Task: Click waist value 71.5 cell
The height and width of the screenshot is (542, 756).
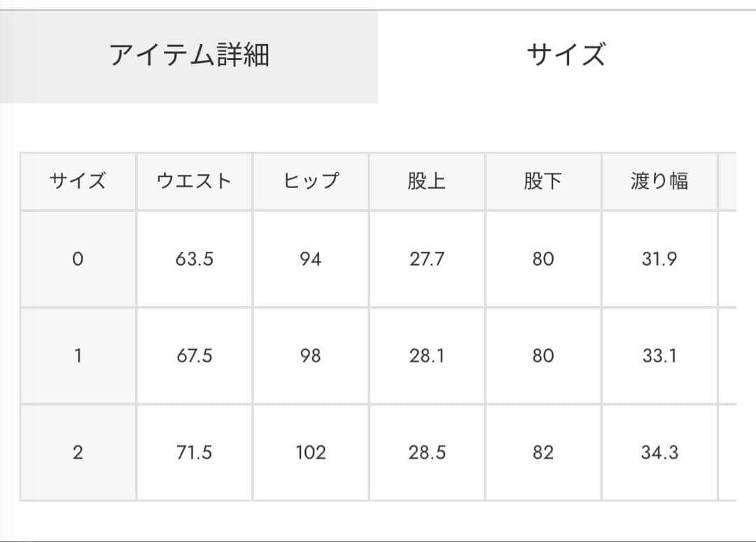Action: coord(194,452)
